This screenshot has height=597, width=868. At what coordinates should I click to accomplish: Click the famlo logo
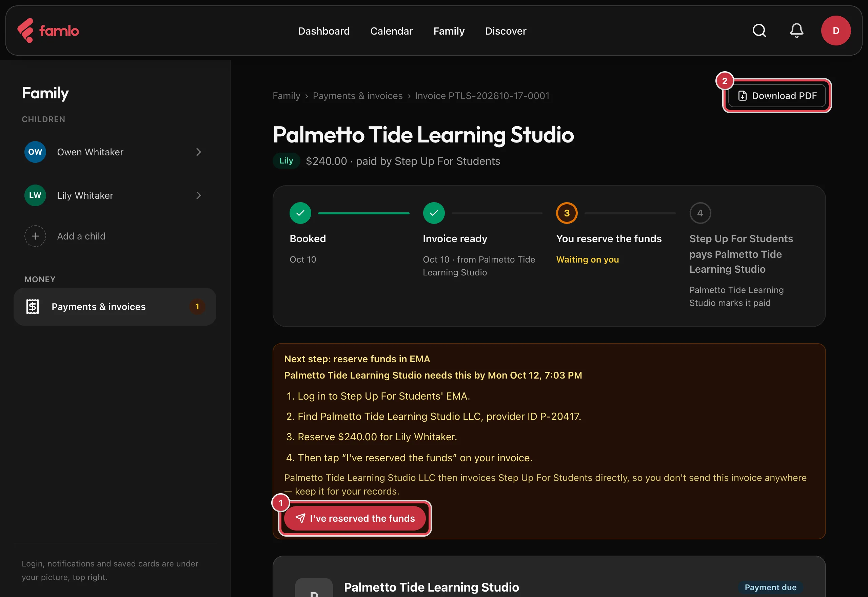pos(48,31)
